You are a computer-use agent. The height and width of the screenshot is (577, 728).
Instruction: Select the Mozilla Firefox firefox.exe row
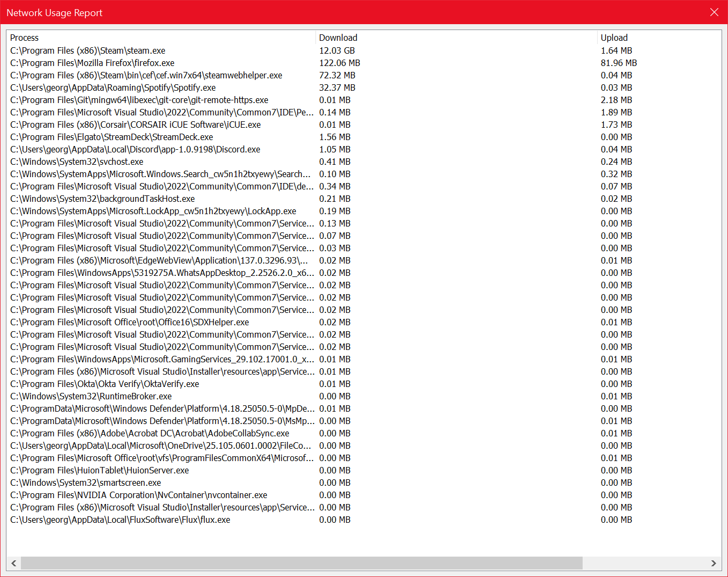[364, 63]
